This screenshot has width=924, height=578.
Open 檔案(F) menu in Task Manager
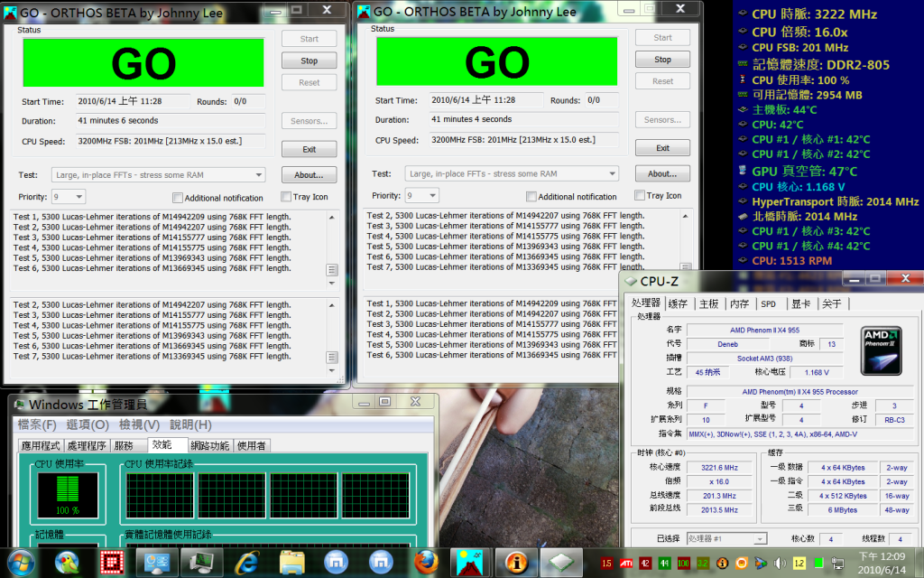pos(36,424)
